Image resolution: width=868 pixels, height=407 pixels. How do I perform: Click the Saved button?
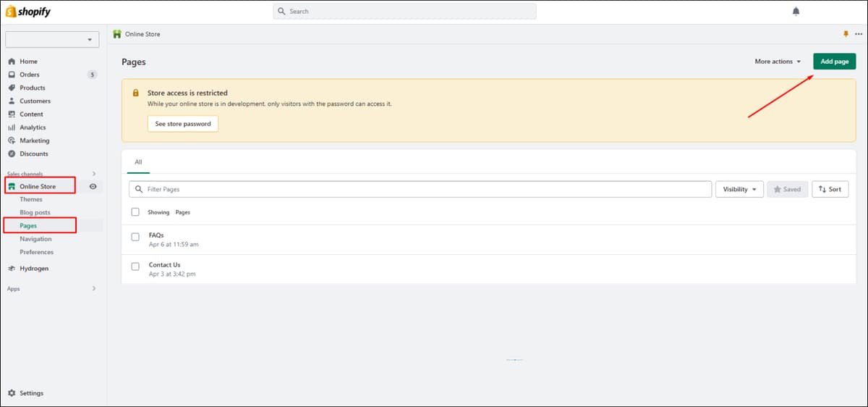tap(787, 189)
